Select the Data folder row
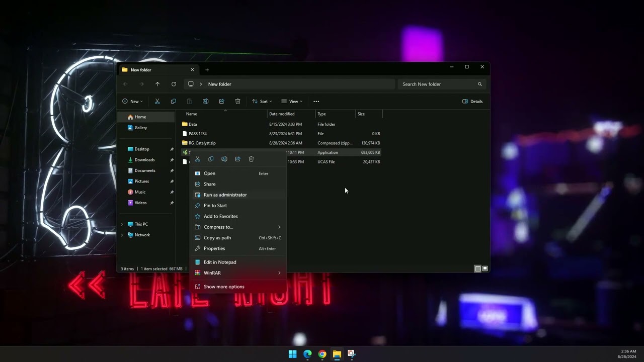Image resolution: width=644 pixels, height=362 pixels. click(281, 124)
